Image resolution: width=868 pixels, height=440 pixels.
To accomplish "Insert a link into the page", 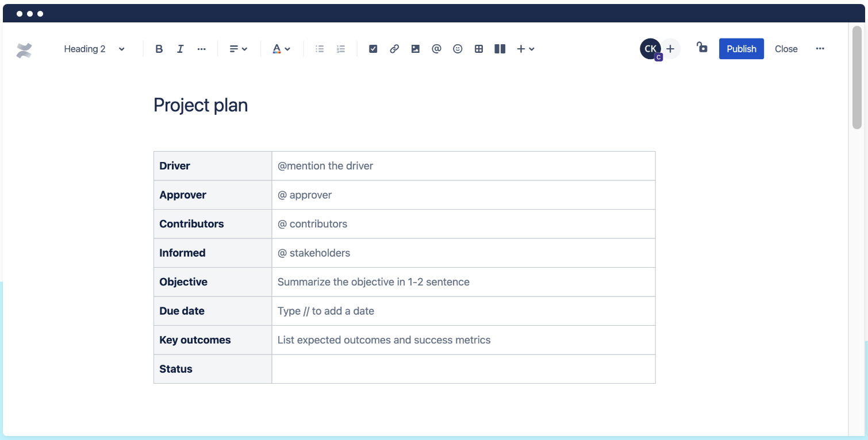I will [394, 49].
